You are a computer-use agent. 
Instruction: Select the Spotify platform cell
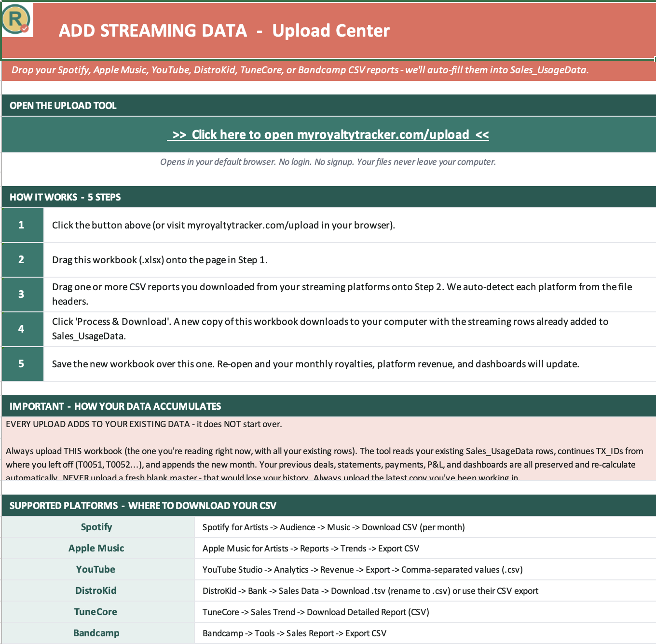point(97,527)
